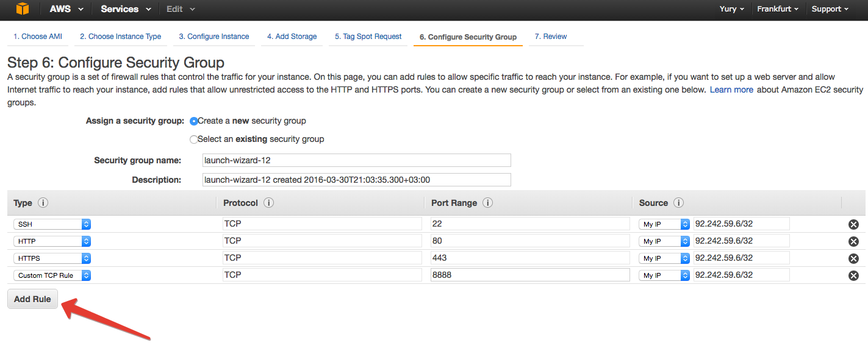Remove the HTTP rule with X icon

click(853, 241)
